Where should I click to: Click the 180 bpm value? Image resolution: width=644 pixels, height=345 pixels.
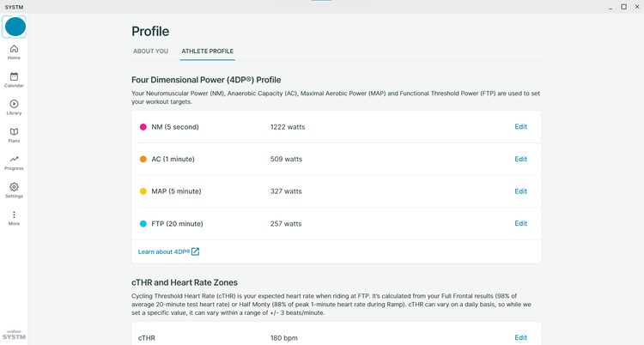284,338
